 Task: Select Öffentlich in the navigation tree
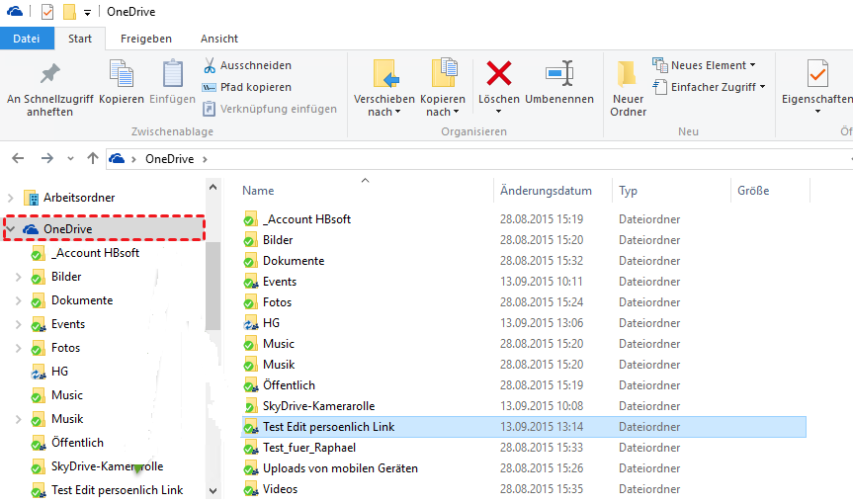[x=78, y=443]
